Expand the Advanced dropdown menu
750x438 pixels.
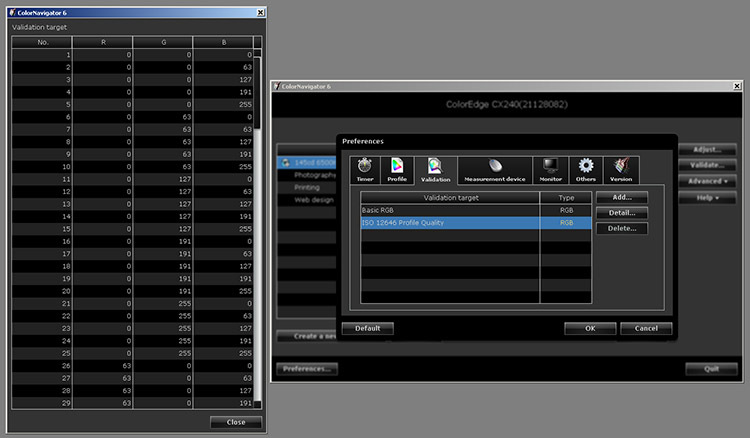(707, 181)
